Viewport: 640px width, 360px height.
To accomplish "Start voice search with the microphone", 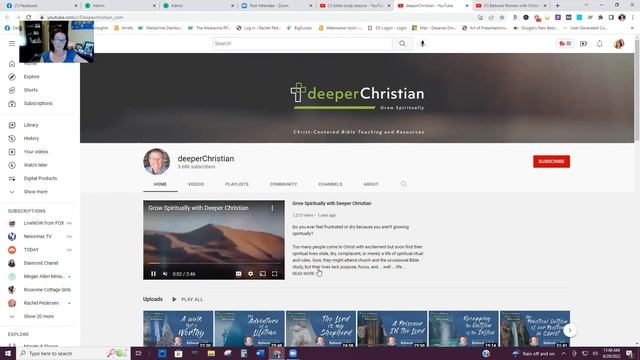I will coord(422,43).
